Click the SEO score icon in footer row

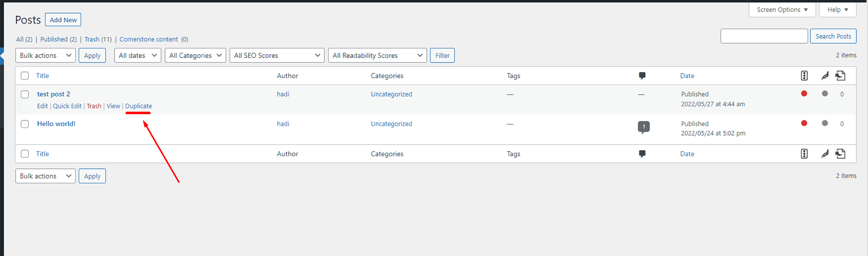[x=804, y=154]
